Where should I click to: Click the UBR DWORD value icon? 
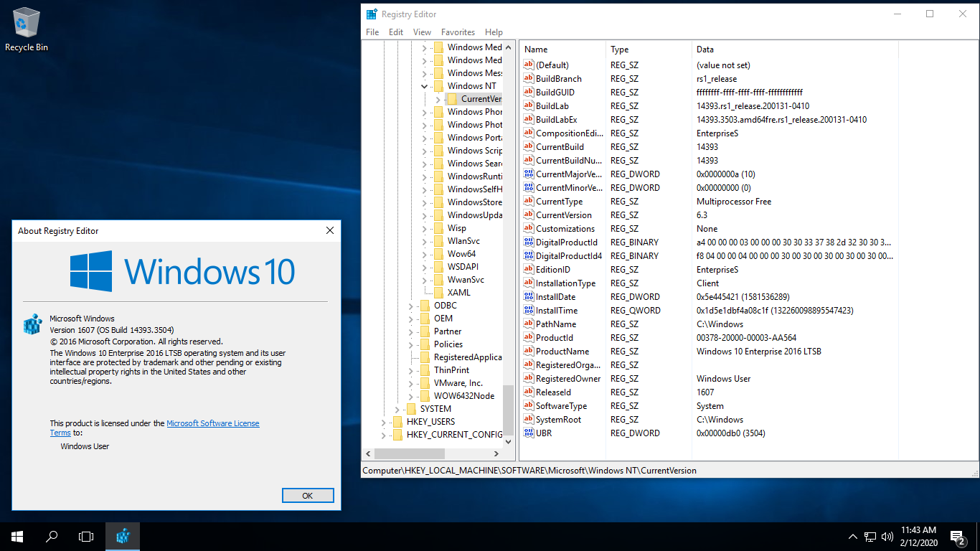(529, 433)
